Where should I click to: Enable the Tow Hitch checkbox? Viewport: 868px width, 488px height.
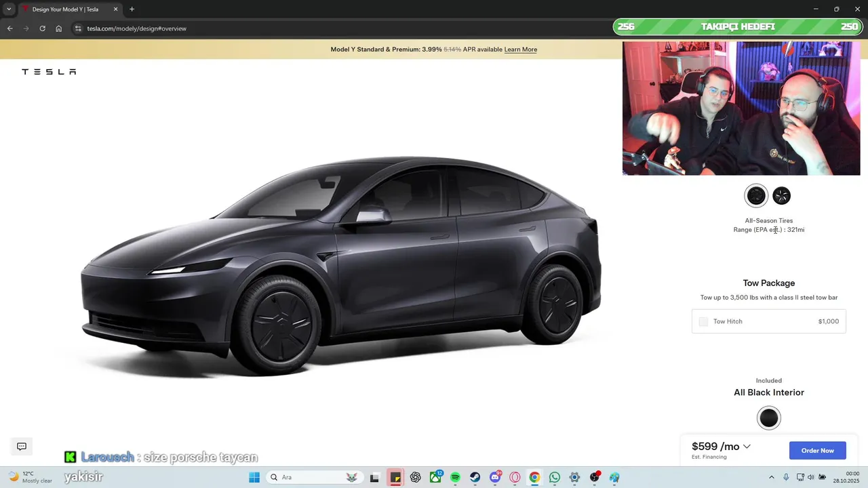click(x=703, y=321)
